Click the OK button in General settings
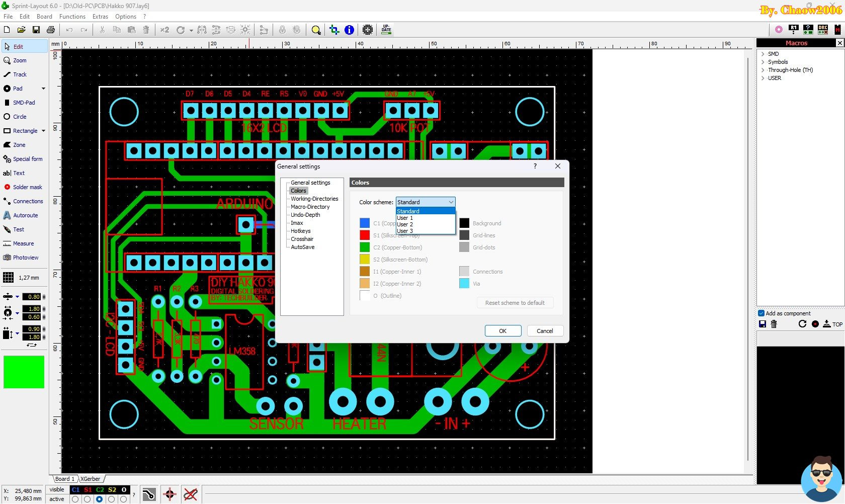 click(x=502, y=331)
